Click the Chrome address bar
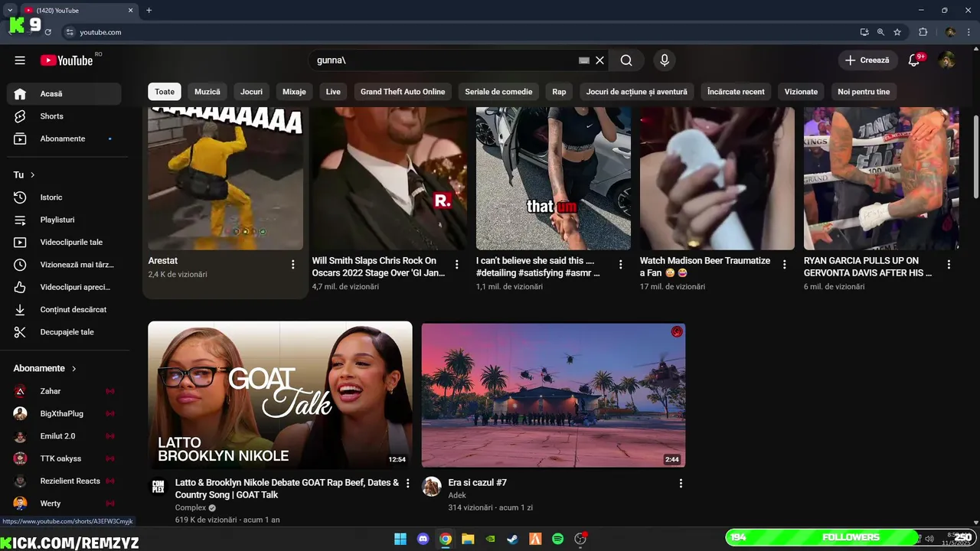This screenshot has width=980, height=551. point(459,32)
